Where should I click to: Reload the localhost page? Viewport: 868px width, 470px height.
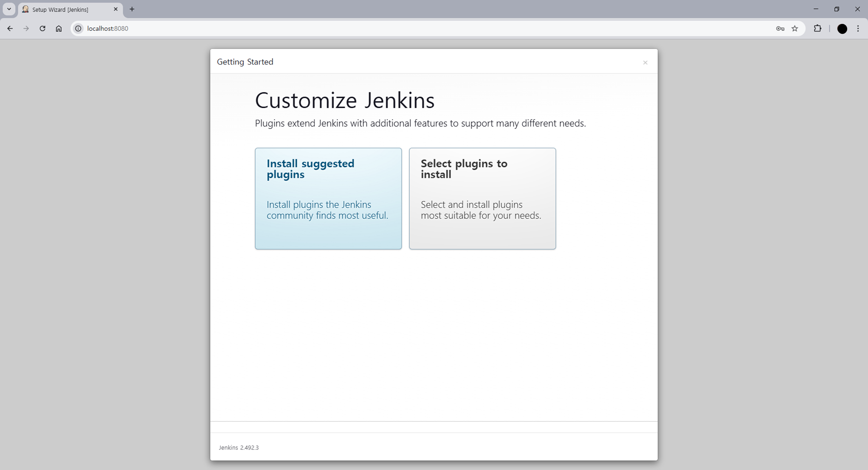point(43,29)
